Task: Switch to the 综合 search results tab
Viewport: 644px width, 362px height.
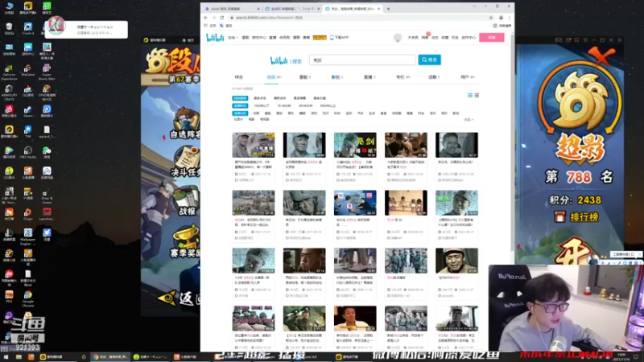Action: pyautogui.click(x=238, y=77)
